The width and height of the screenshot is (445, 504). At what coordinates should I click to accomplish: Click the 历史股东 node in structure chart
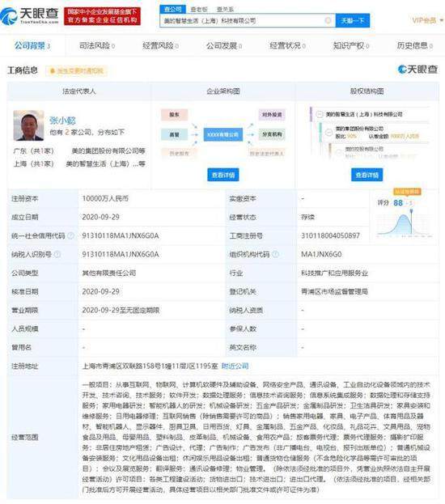click(179, 154)
